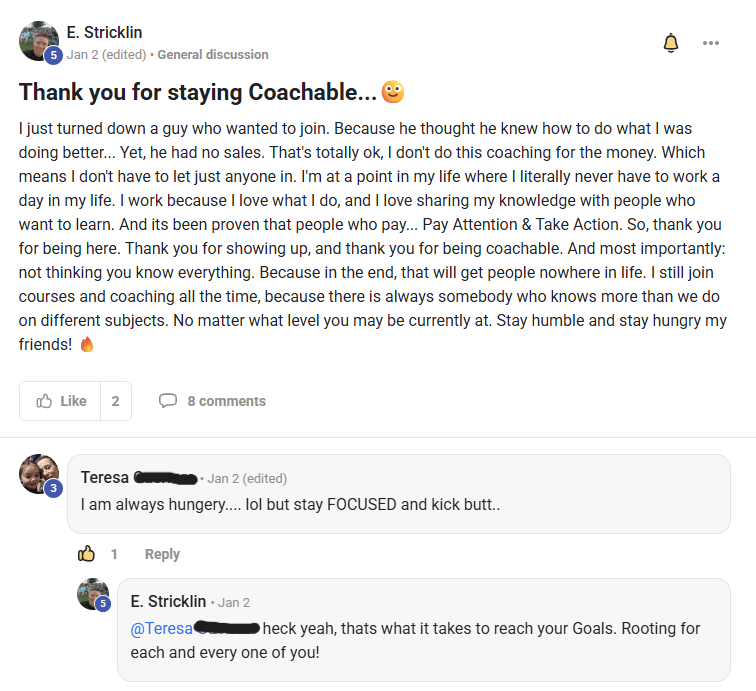Click the speech bubble comments icon
Viewport: 756px width, 691px height.
[168, 401]
